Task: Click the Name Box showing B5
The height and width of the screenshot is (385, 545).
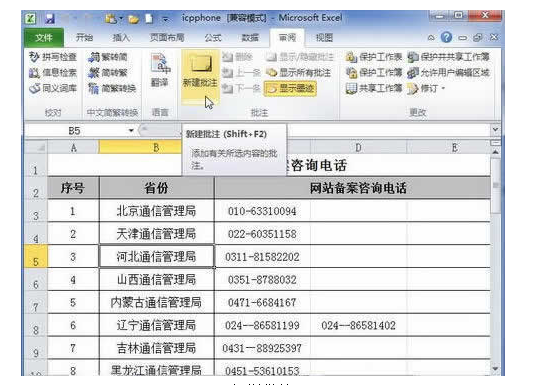Action: click(75, 131)
